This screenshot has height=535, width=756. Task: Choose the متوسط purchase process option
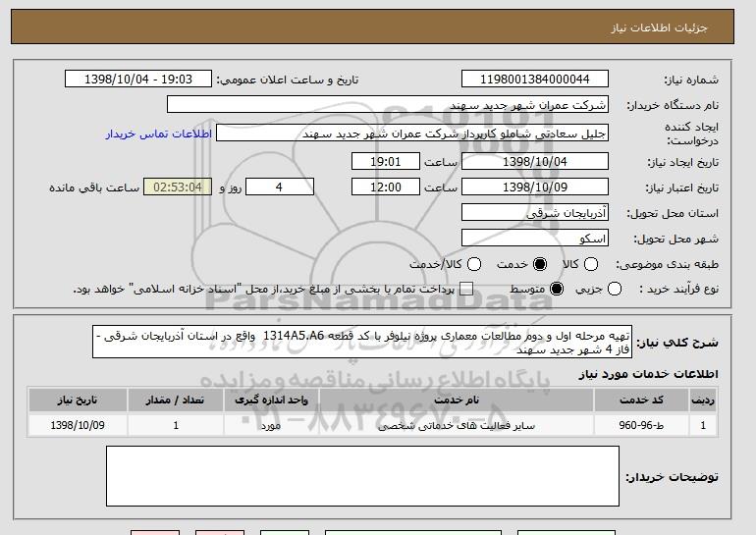coord(557,289)
